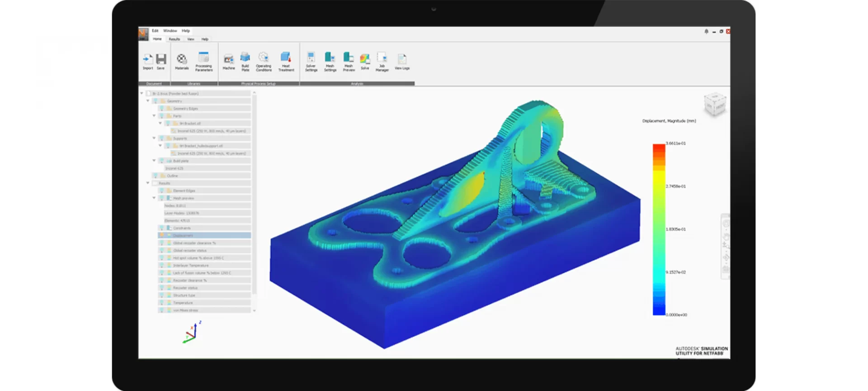Viewport: 868px width, 391px height.
Task: Collapse the Results tree node
Action: [x=148, y=183]
